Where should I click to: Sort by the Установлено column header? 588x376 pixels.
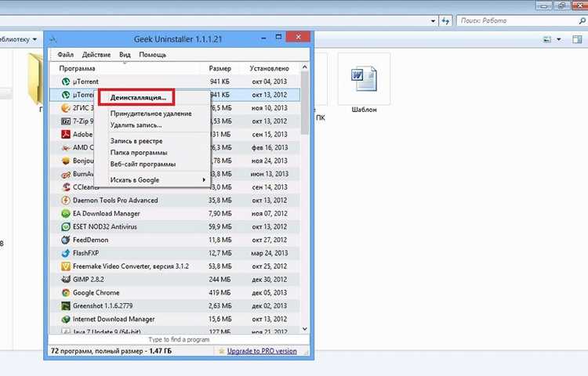click(x=269, y=68)
